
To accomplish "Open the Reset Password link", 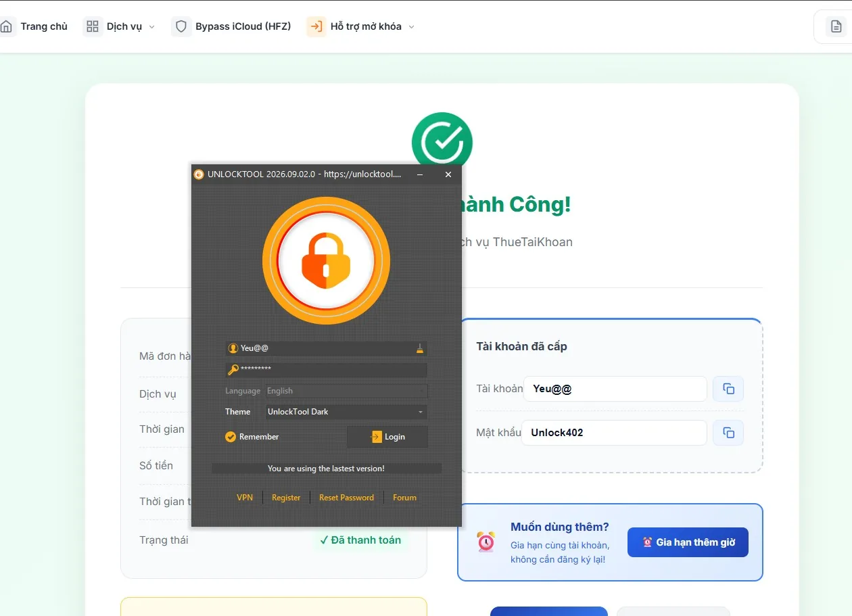I will point(346,498).
